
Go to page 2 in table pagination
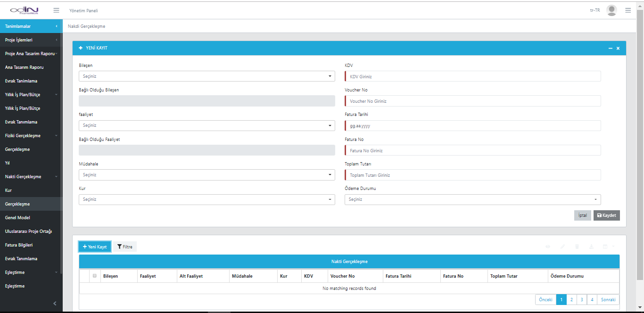point(571,300)
